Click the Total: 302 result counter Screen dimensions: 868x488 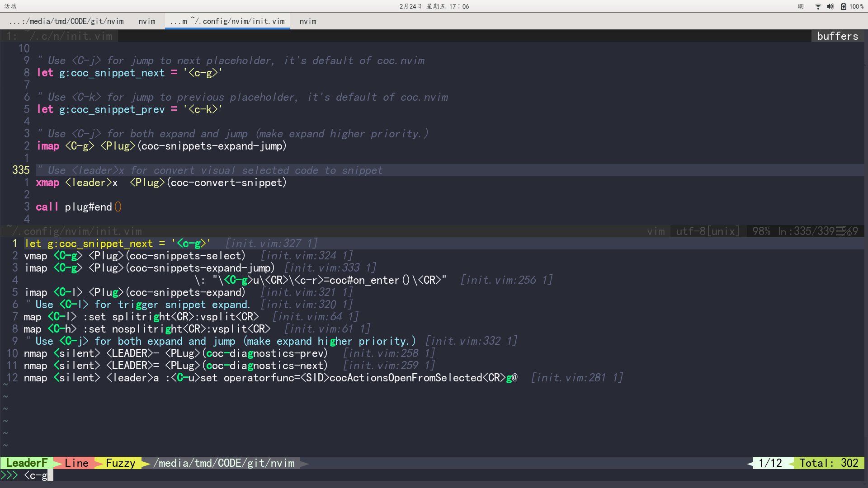[x=830, y=463]
